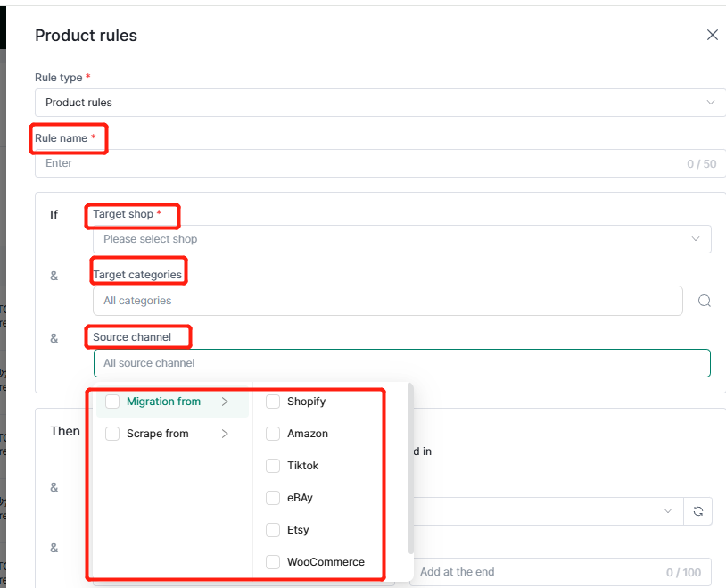The width and height of the screenshot is (726, 588).
Task: Enable the Shopify checkbox
Action: coord(273,402)
